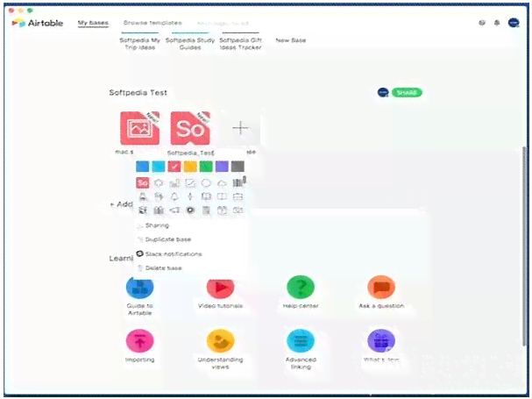
Task: Pick the open book icon for the base
Action: point(206,196)
